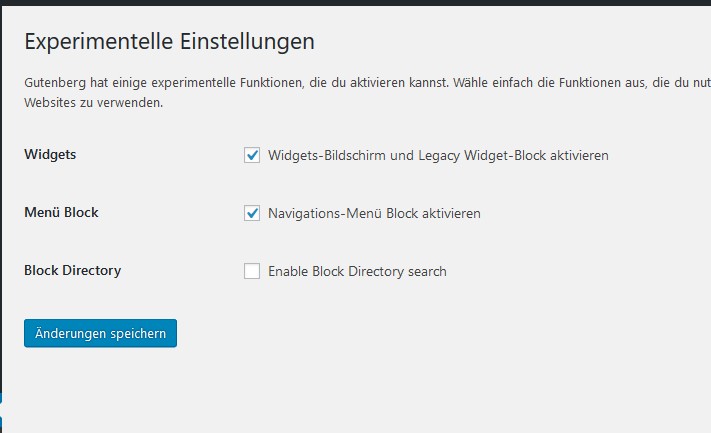Click the "Websites zu verwenden." description line
This screenshot has width=711, height=433.
click(93, 103)
